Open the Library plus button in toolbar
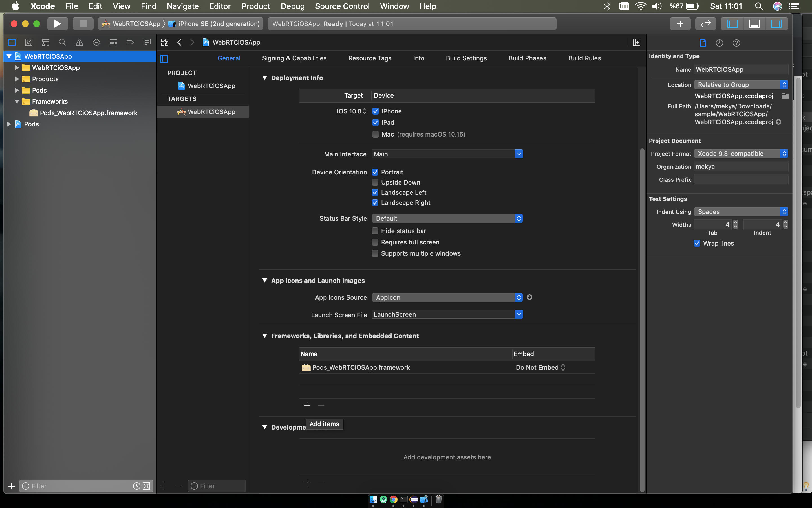The image size is (812, 508). tap(680, 23)
